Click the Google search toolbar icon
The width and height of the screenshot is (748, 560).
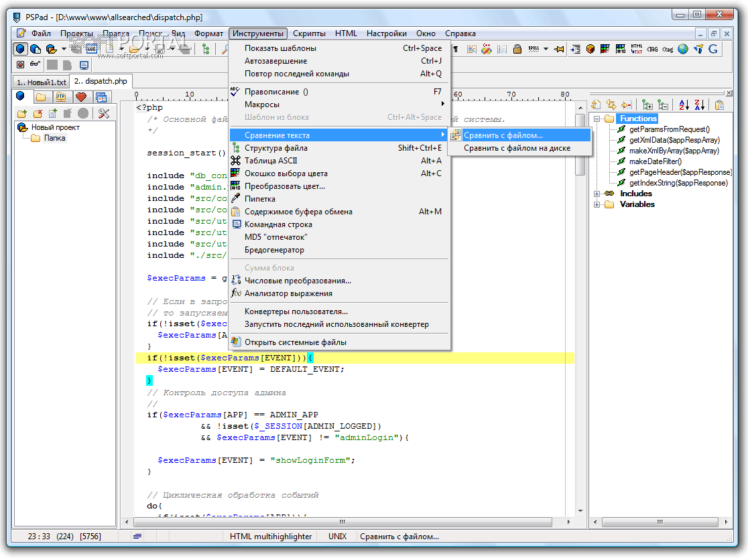[x=712, y=49]
